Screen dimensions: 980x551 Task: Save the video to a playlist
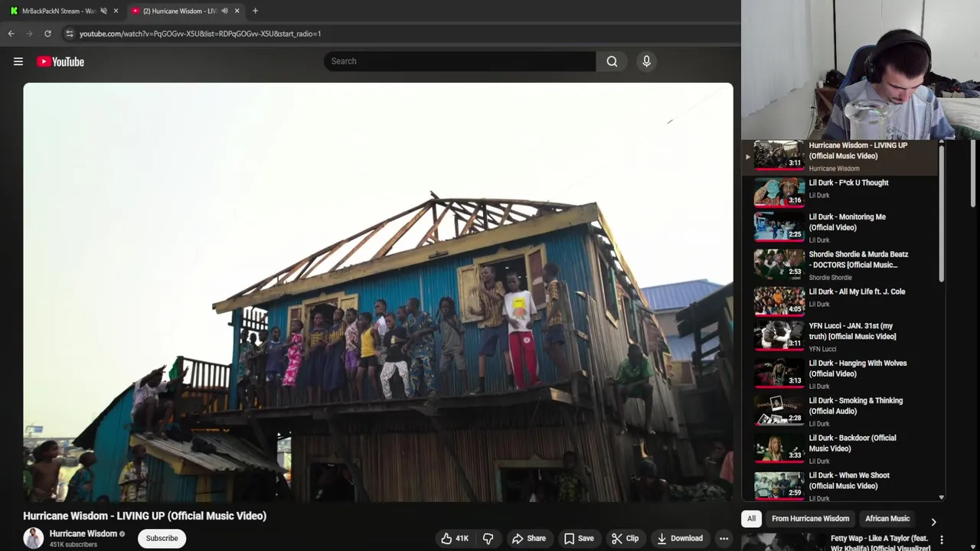pyautogui.click(x=579, y=538)
